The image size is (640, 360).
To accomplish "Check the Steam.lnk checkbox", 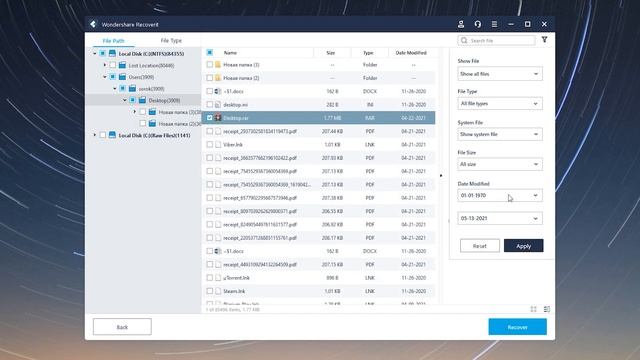I will coord(209,291).
